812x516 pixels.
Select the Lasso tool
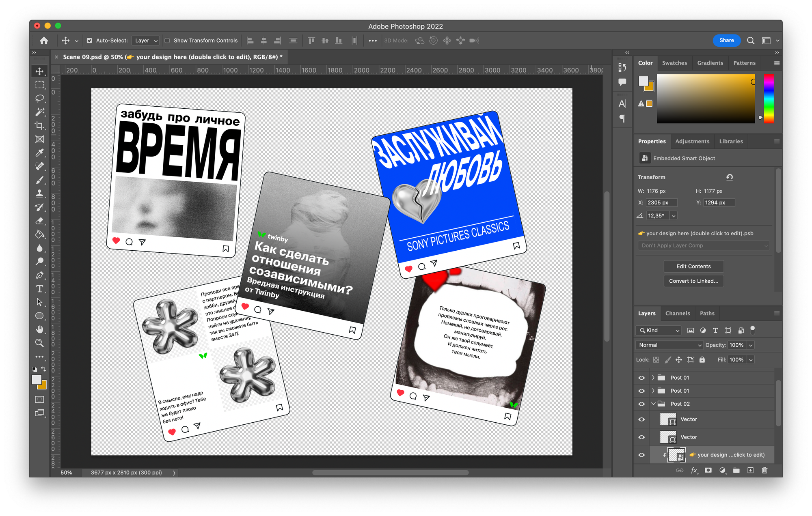point(39,99)
